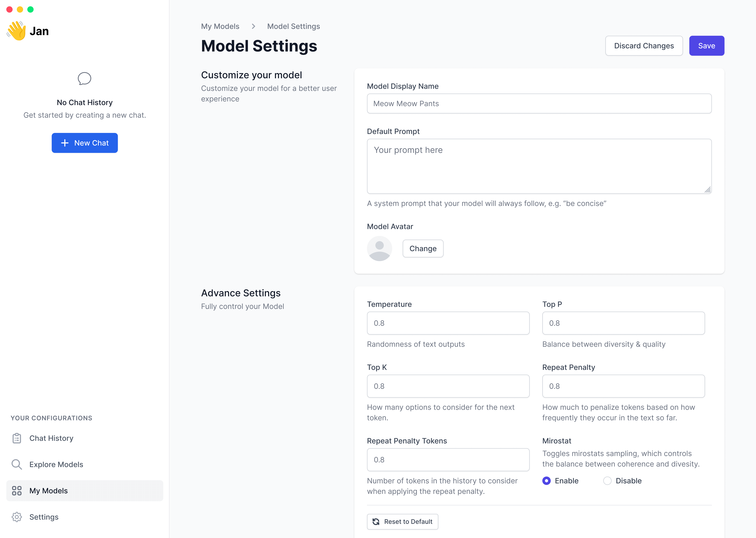756x538 pixels.
Task: Click the plus icon in New Chat
Action: tap(65, 143)
